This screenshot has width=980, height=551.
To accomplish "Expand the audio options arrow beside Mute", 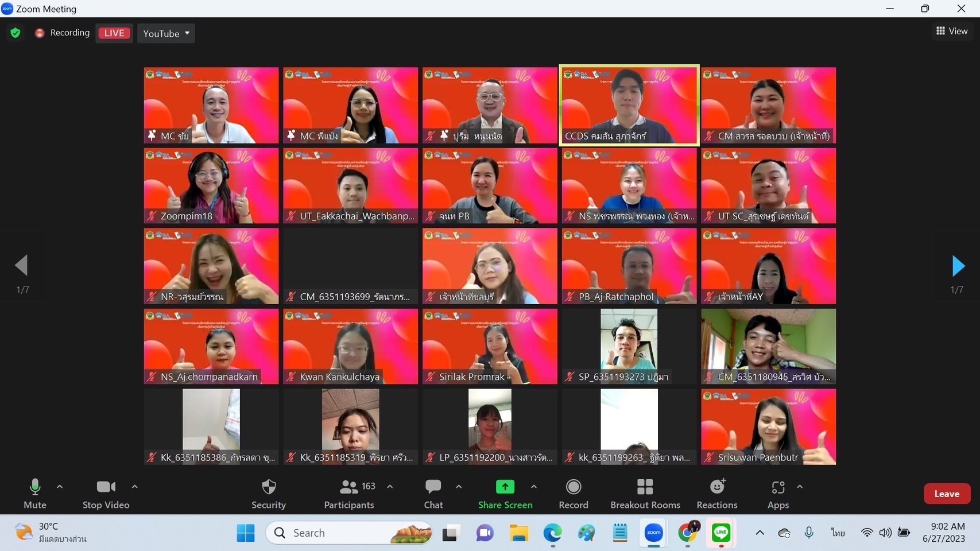I will point(60,487).
